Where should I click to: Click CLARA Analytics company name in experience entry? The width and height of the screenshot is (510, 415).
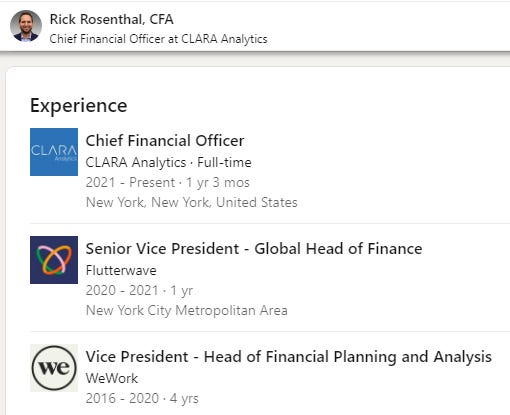tap(136, 163)
